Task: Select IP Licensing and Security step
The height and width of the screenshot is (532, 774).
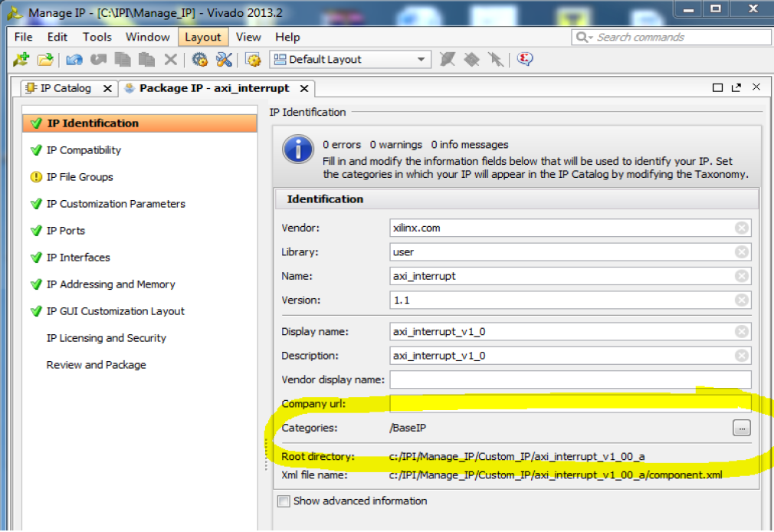Action: (x=107, y=338)
